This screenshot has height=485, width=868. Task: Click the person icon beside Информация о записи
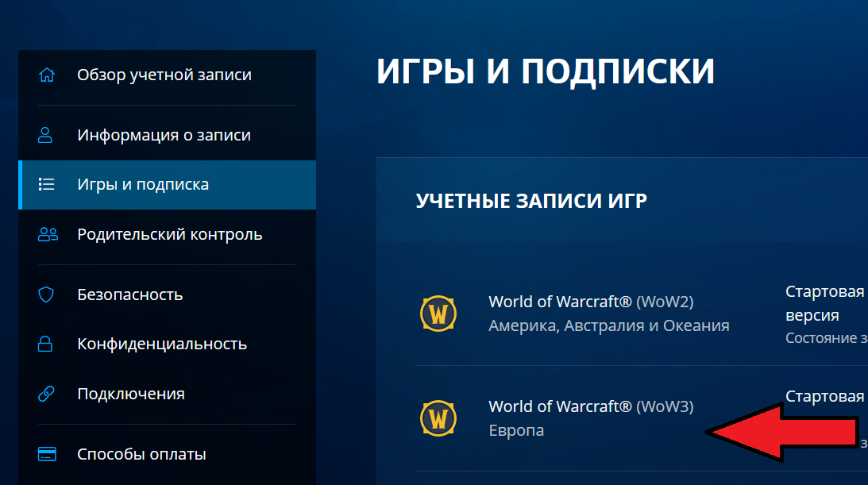(x=45, y=135)
